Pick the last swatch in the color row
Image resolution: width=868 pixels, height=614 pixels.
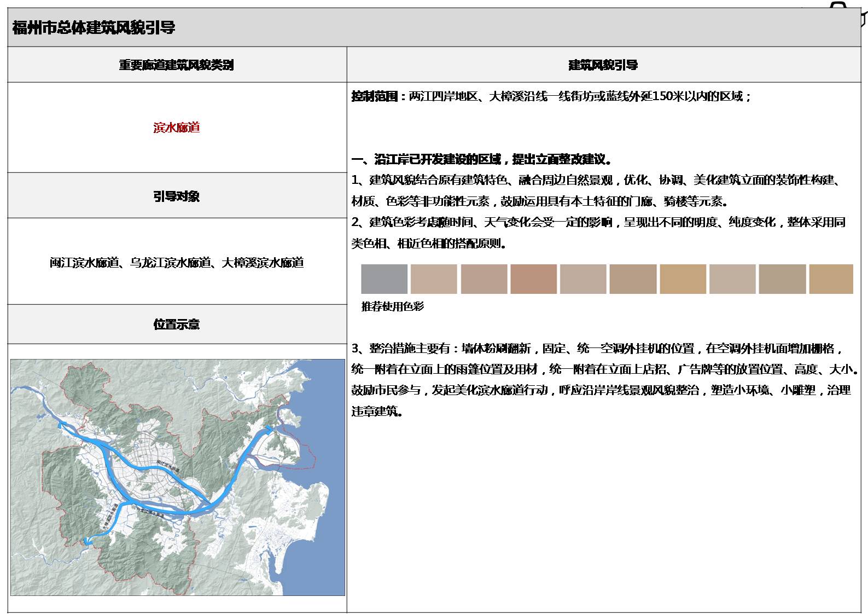coord(831,279)
